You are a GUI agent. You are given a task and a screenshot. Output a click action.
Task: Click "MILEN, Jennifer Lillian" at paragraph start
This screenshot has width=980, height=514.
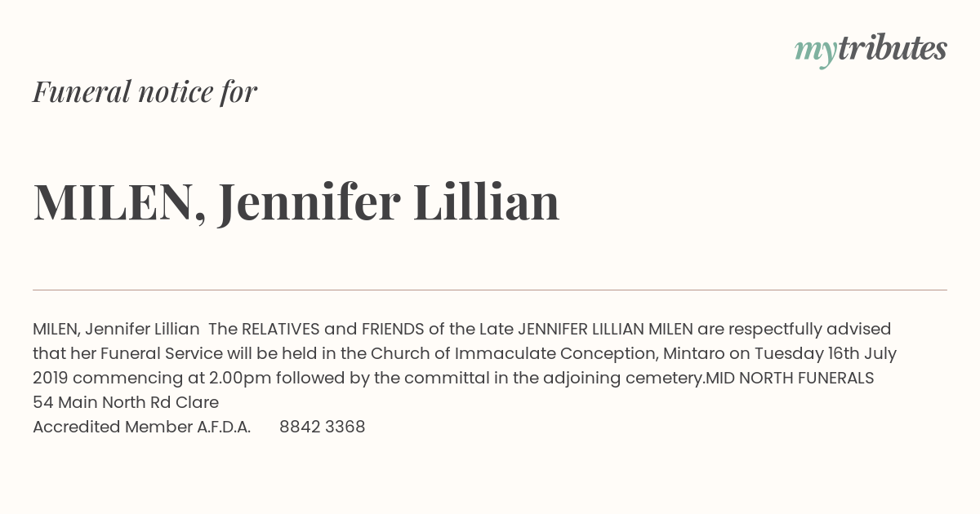point(116,329)
